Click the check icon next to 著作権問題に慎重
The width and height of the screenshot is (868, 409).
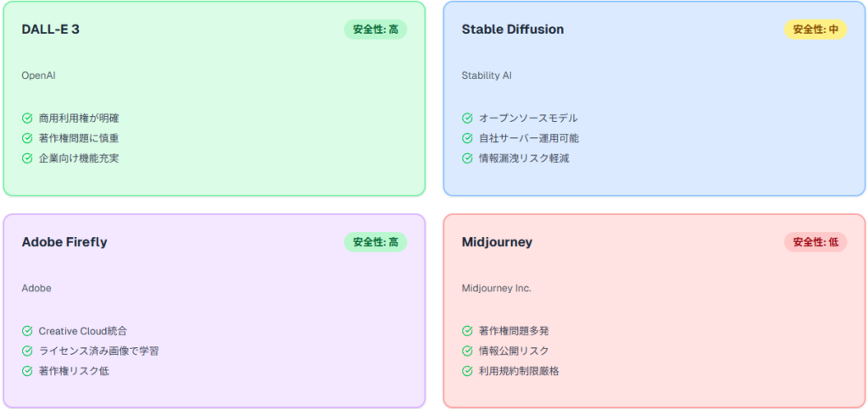(27, 138)
